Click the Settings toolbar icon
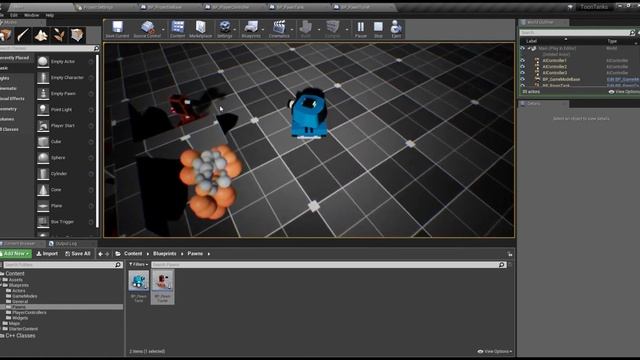This screenshot has width=640, height=360. (x=224, y=29)
